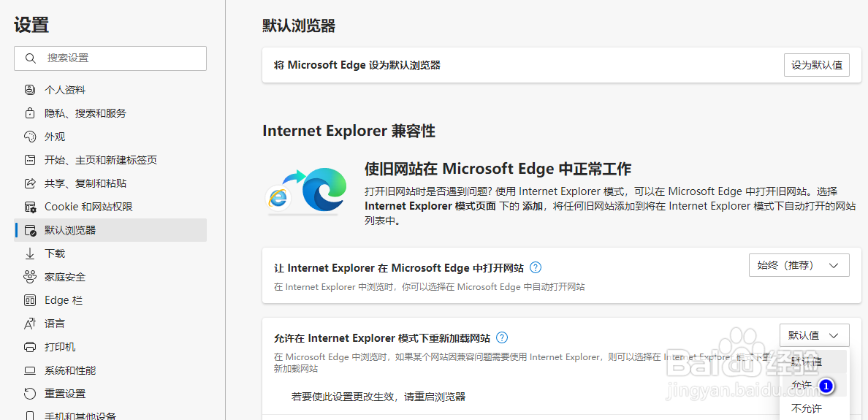Click the 家庭安全 family icon
This screenshot has height=420, width=868.
click(x=30, y=277)
